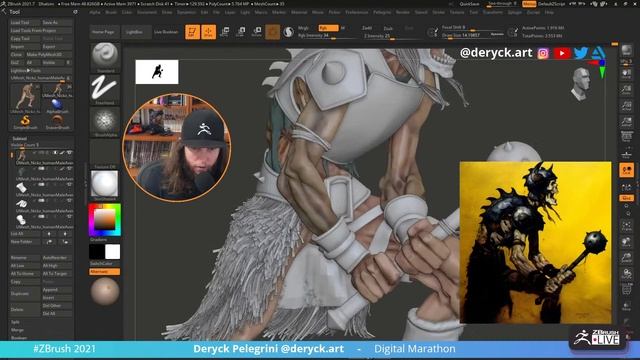Toggle eye visibility of third subtool
Screen dimensions: 640x360
click(70, 184)
